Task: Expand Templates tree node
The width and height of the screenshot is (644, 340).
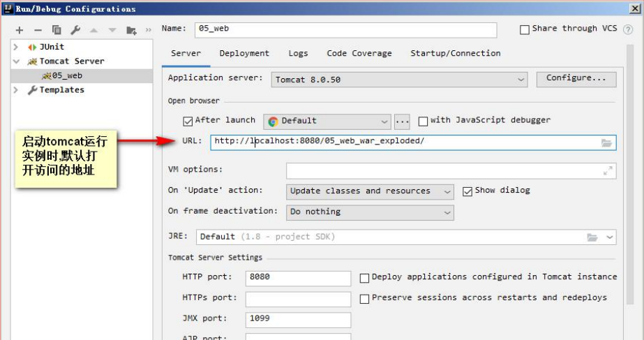Action: click(x=16, y=90)
